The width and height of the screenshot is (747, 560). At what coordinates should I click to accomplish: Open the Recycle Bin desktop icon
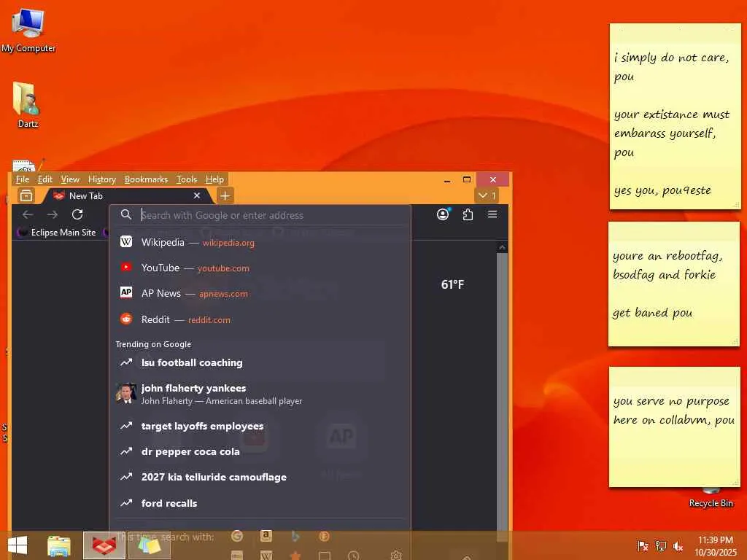[x=711, y=497]
